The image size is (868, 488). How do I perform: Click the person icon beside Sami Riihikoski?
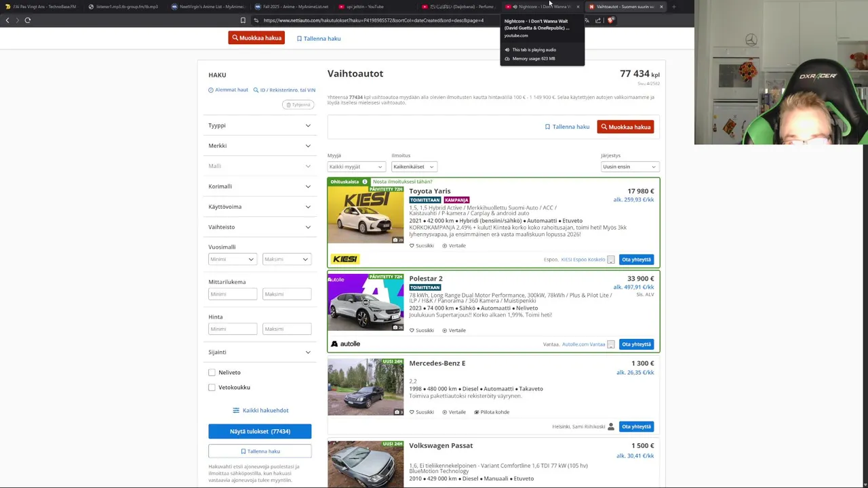click(x=611, y=426)
